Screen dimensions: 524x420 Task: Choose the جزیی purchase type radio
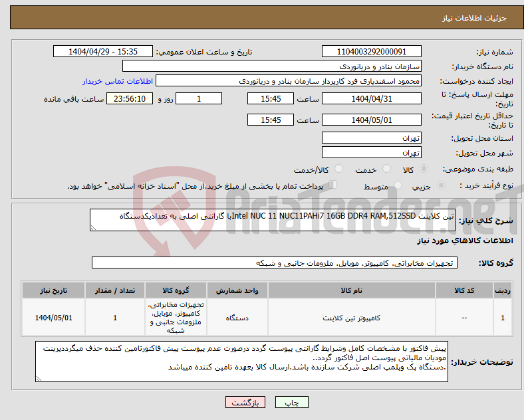coord(441,185)
